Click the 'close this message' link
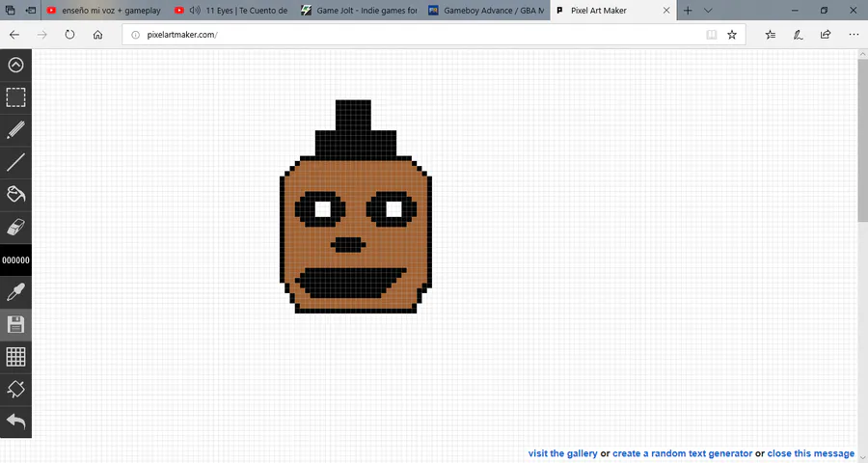Viewport: 868px width, 463px height. (810, 453)
